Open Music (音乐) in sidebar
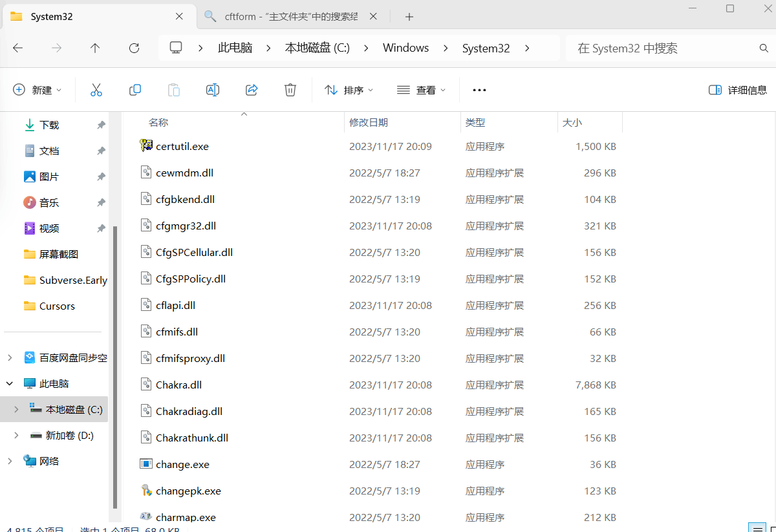The height and width of the screenshot is (532, 776). point(49,202)
